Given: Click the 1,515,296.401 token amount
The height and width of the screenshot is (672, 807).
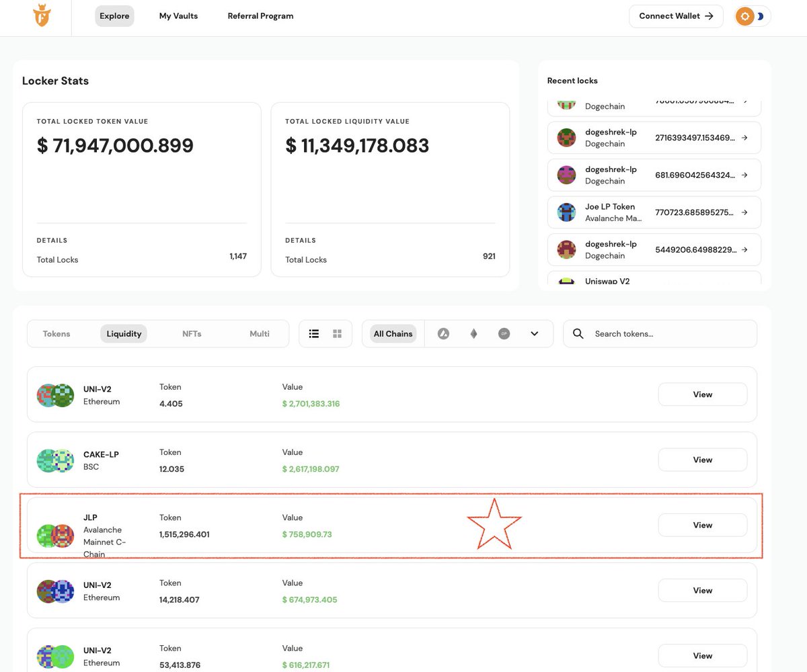Looking at the screenshot, I should 184,534.
